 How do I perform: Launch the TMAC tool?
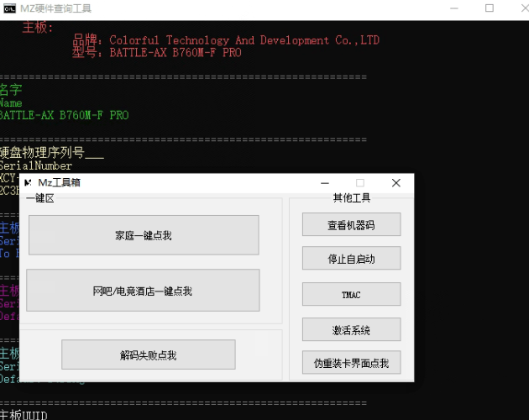point(351,294)
